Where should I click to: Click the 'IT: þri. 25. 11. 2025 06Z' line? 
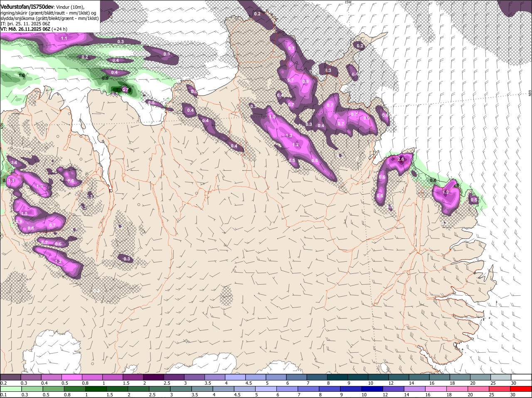25,24
